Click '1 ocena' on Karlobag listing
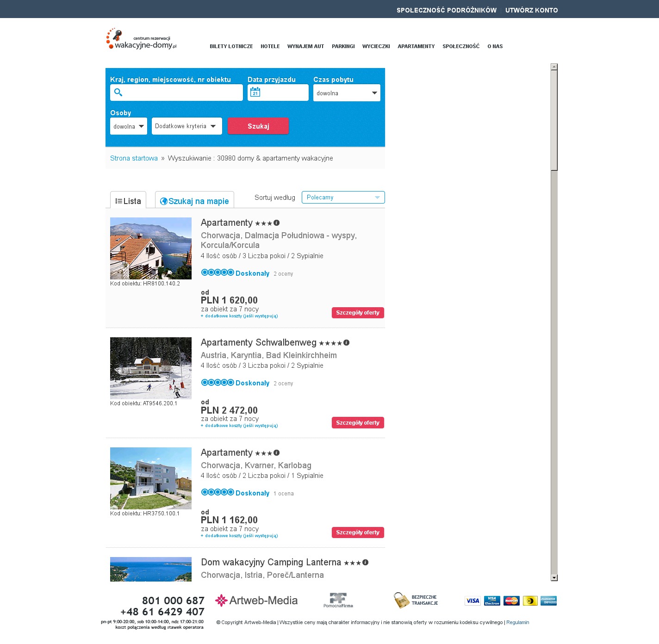This screenshot has height=644, width=659. click(284, 494)
